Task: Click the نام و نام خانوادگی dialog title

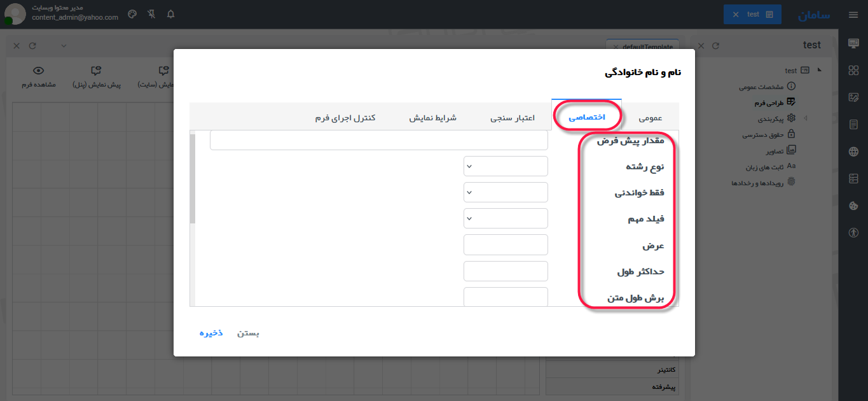Action: [x=643, y=73]
